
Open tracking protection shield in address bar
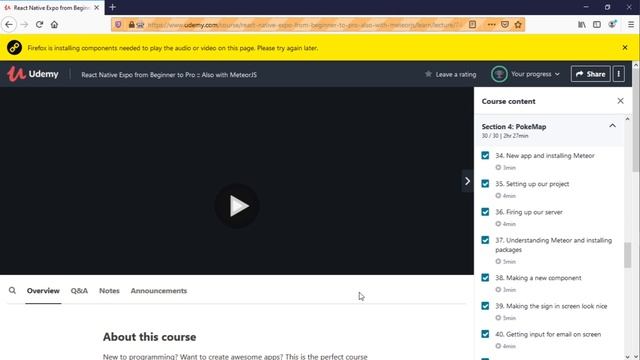(x=118, y=25)
